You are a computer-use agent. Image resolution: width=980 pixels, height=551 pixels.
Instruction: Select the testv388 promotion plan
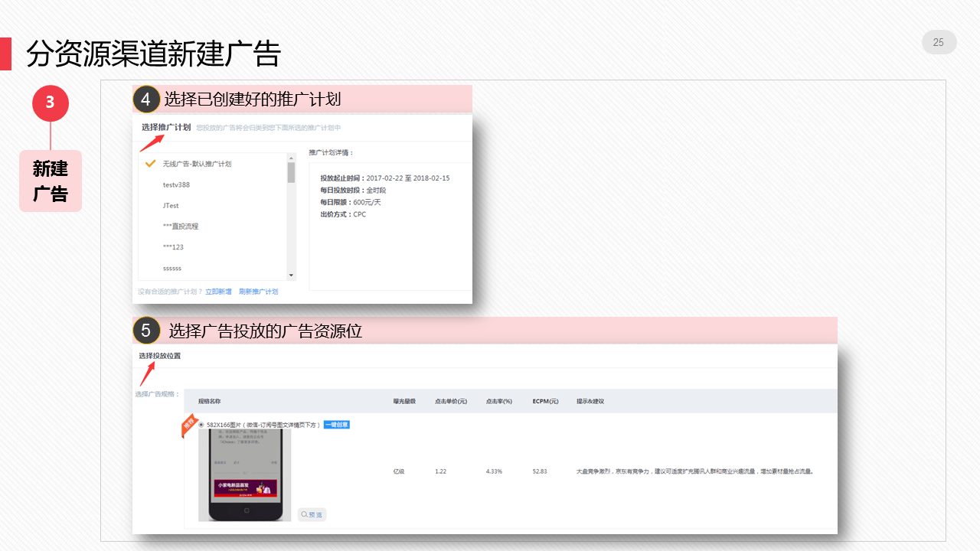tap(176, 184)
